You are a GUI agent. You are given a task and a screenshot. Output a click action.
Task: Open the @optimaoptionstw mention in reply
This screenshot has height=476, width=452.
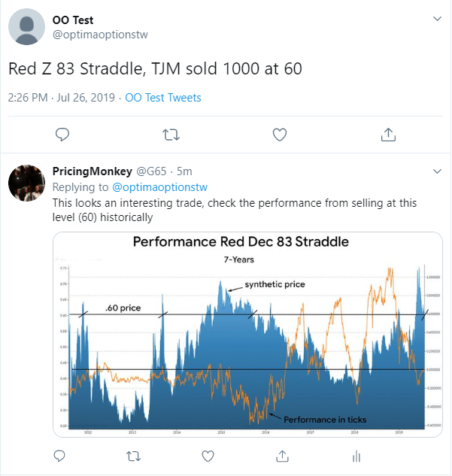(x=159, y=187)
